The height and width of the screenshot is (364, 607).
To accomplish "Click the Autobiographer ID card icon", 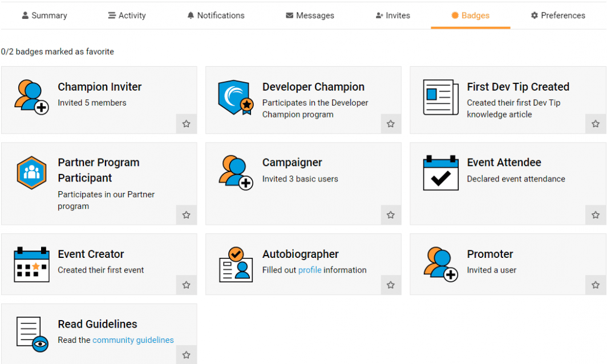I will [x=236, y=265].
